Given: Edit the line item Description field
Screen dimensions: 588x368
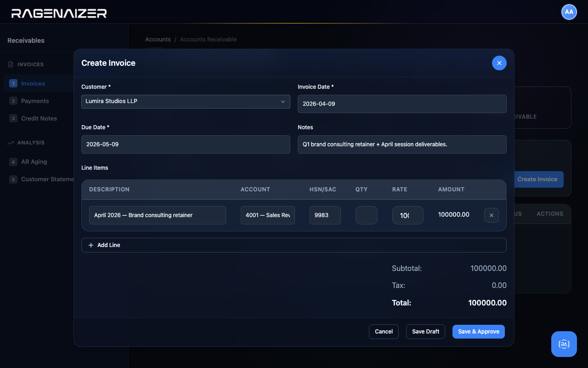Looking at the screenshot, I should (158, 215).
